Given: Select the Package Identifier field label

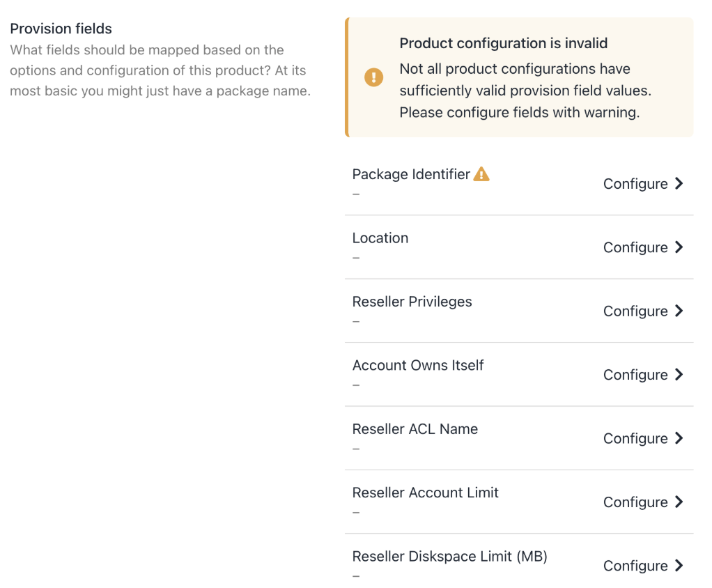Looking at the screenshot, I should coord(411,174).
